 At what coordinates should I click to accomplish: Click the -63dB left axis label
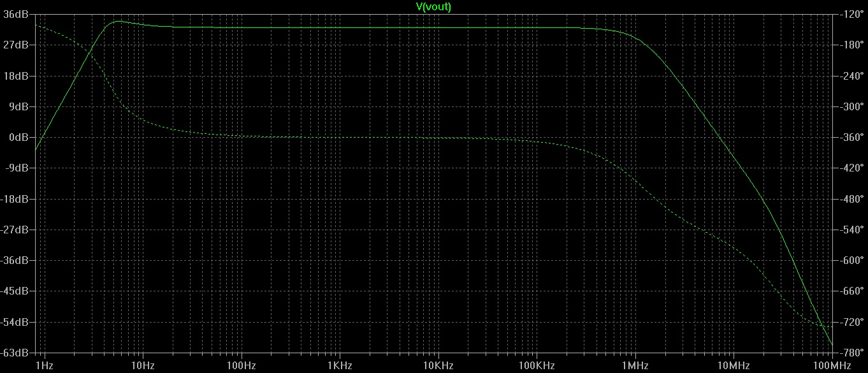coord(15,353)
